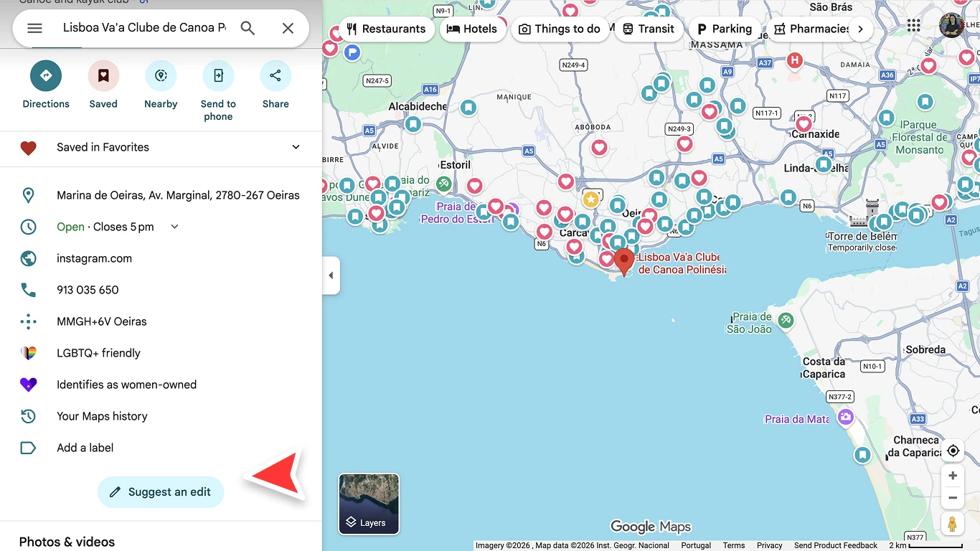Expand opening hours next to Closes 5 pm
The height and width of the screenshot is (551, 980).
174,227
